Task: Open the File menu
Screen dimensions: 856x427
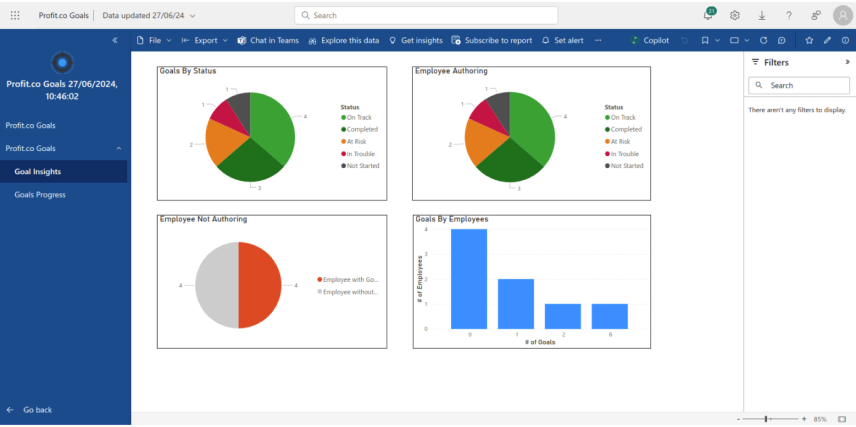Action: (154, 40)
